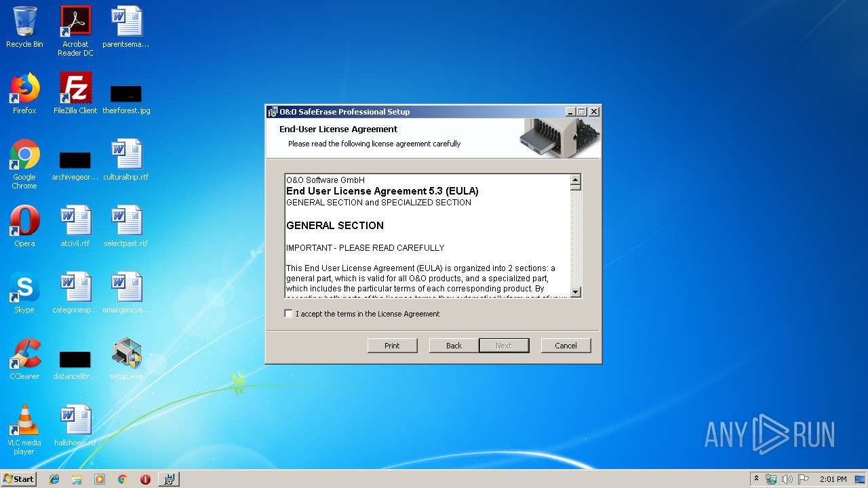Open the network tray icon
This screenshot has height=488, width=868.
771,479
